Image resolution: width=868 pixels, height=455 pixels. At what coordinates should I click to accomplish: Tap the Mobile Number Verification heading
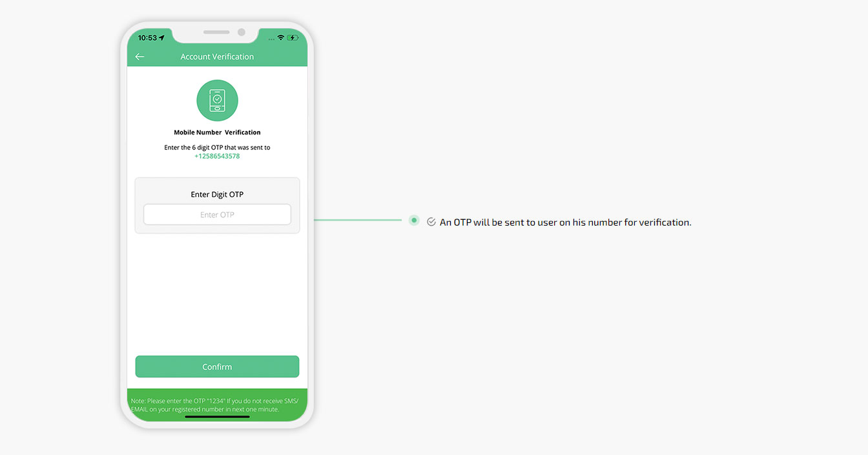(217, 132)
